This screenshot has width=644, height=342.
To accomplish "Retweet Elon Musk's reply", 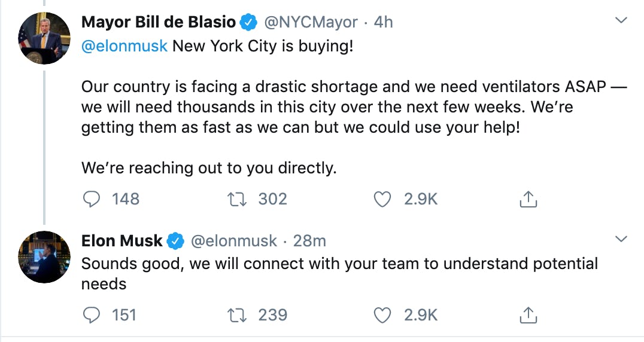I will (x=238, y=314).
